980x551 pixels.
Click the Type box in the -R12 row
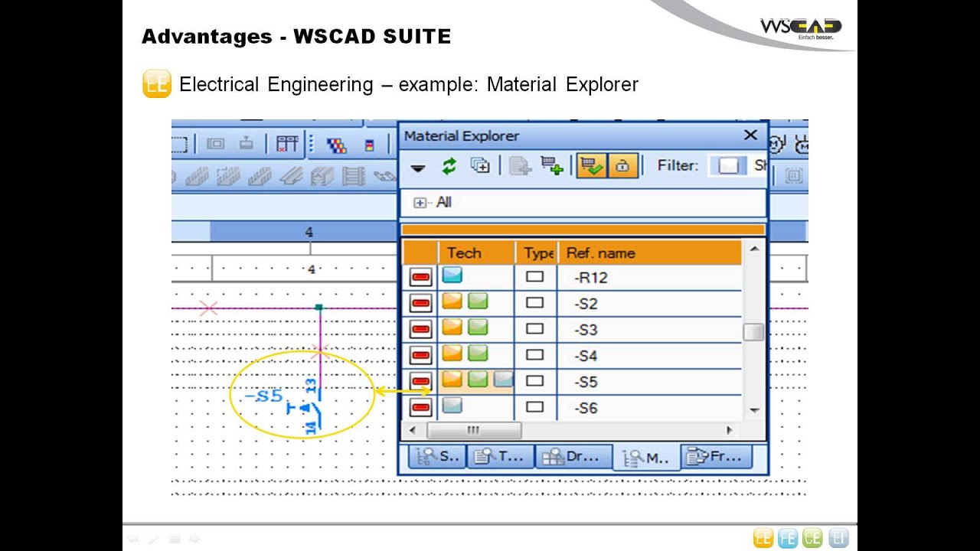tap(534, 277)
